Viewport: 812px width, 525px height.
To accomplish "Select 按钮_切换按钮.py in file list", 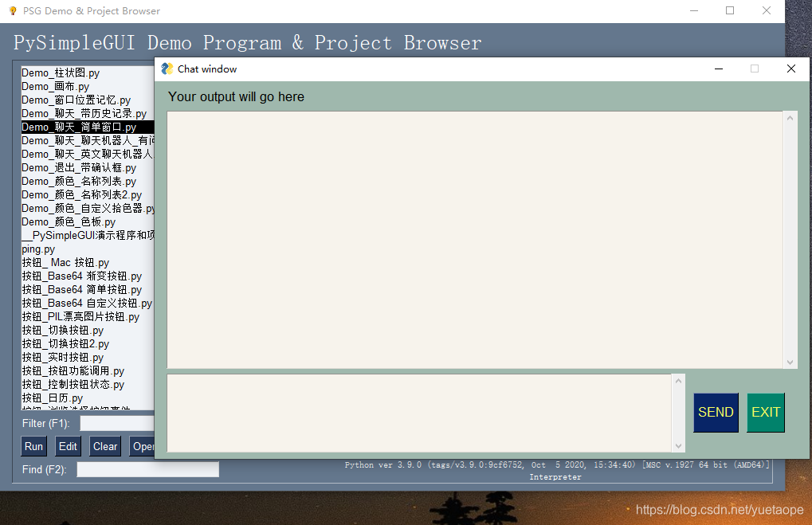I will coord(87,331).
